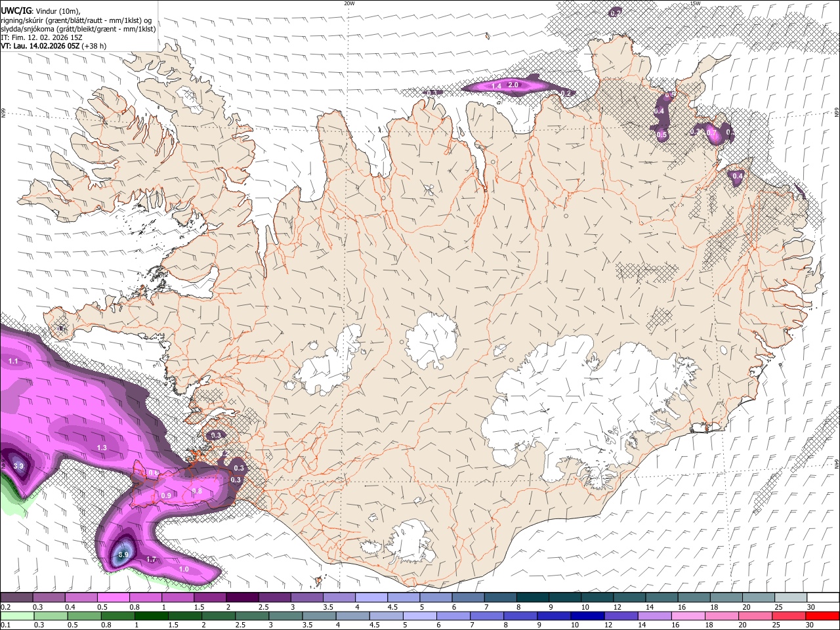Click the '1.3' precipitation value southwest of Iceland

[102, 448]
